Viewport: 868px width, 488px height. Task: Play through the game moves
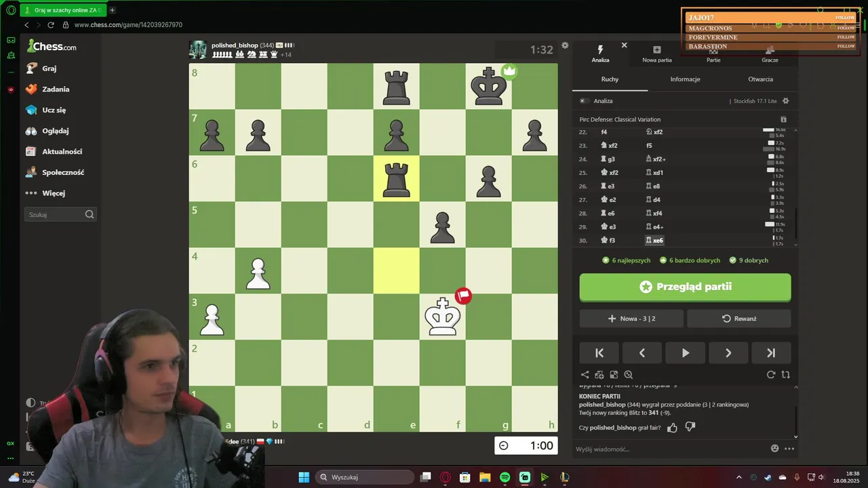click(685, 352)
